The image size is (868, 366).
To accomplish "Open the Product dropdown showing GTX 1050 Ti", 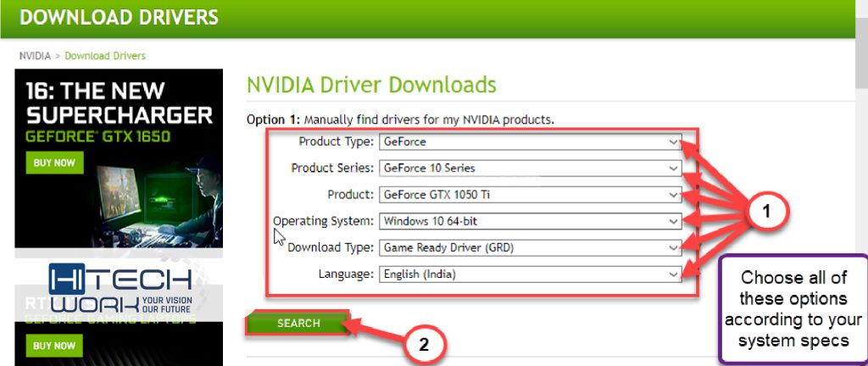I will pos(531,195).
